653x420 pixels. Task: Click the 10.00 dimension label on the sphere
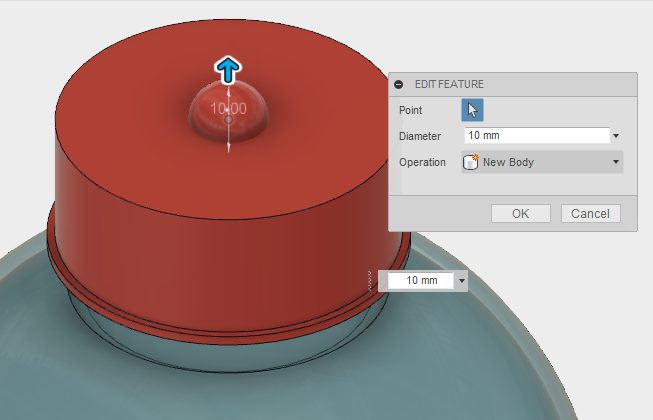click(228, 109)
